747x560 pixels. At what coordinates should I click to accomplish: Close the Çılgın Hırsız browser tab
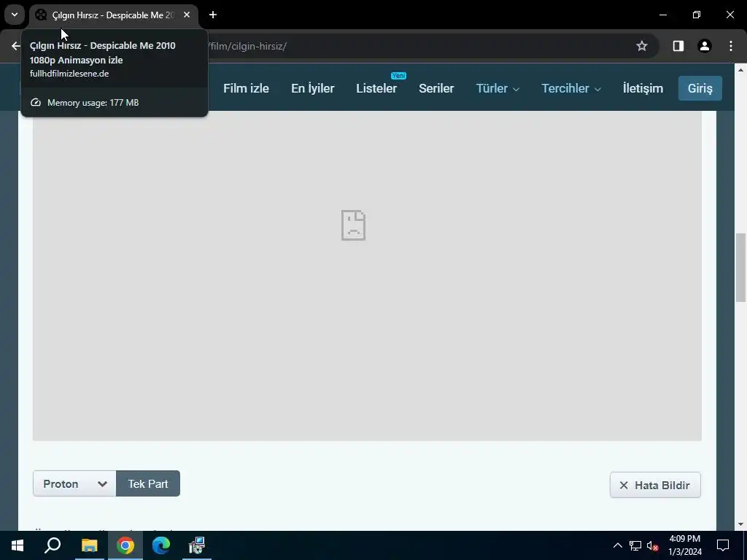pyautogui.click(x=187, y=15)
